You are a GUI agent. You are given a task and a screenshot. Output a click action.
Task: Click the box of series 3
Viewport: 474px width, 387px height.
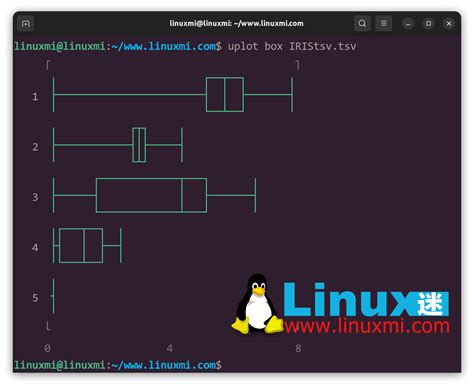tap(151, 195)
